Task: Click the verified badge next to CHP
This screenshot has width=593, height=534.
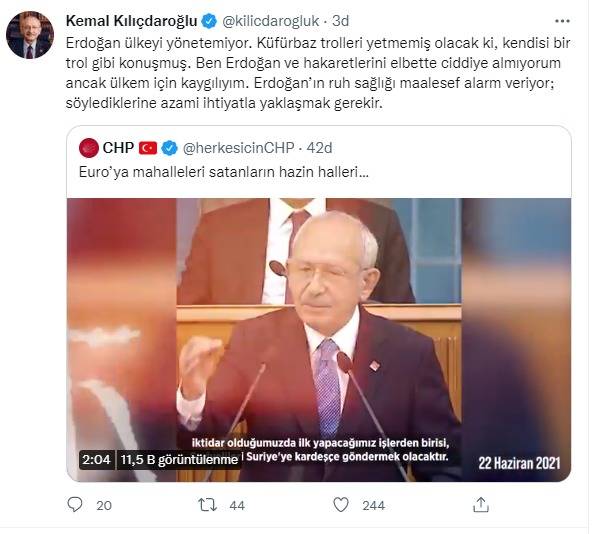Action: 169,148
